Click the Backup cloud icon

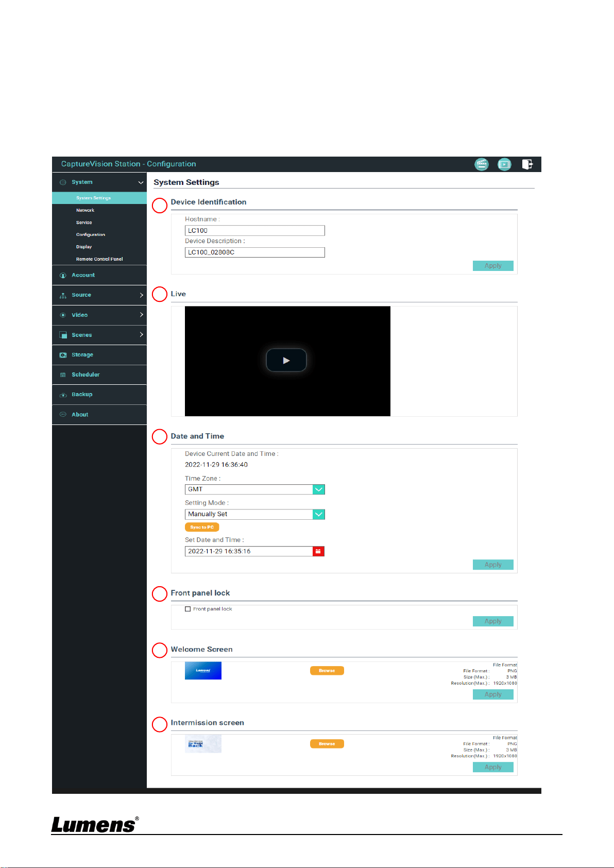pyautogui.click(x=63, y=395)
